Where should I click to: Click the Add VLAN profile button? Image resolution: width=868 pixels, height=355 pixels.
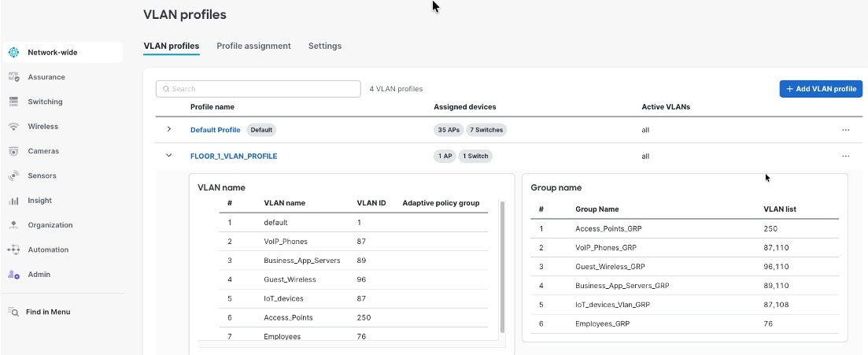pos(821,89)
